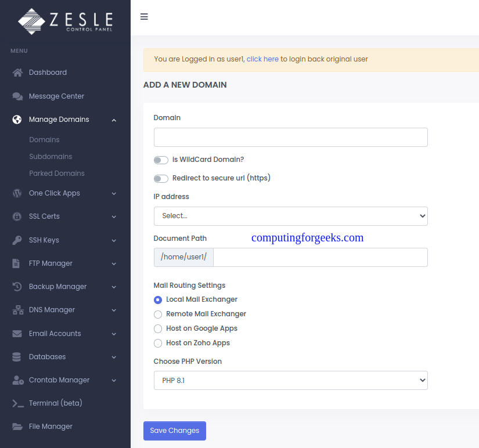
Task: Open the IP address Select dropdown
Action: (x=290, y=216)
